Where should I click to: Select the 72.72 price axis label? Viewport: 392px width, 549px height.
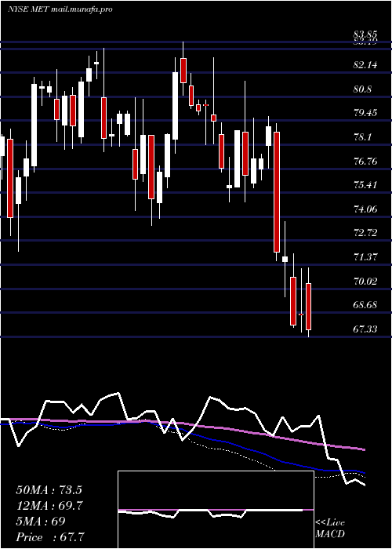(x=365, y=233)
